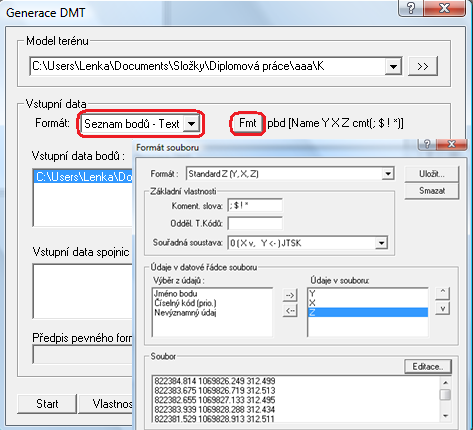The height and width of the screenshot is (430, 473).
Task: Click the Odděl. T.Kódů input field
Action: pyautogui.click(x=255, y=223)
